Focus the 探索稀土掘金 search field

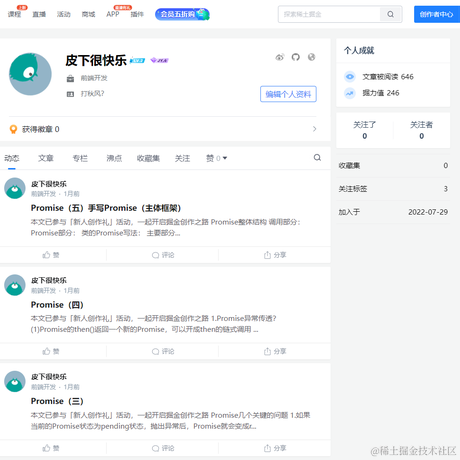point(329,14)
